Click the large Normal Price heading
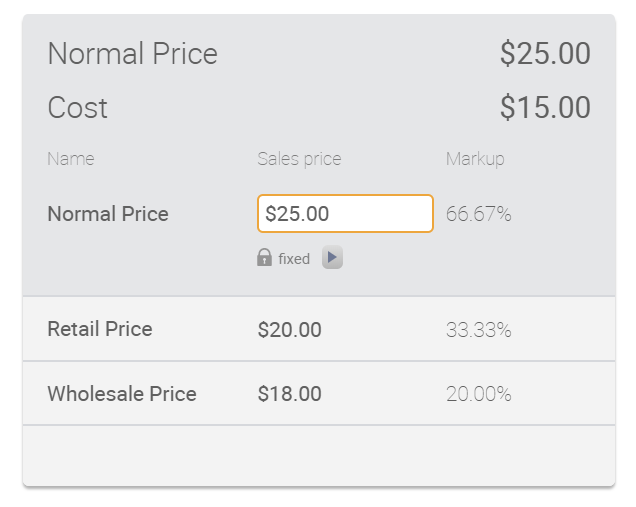The image size is (636, 507). click(x=133, y=53)
